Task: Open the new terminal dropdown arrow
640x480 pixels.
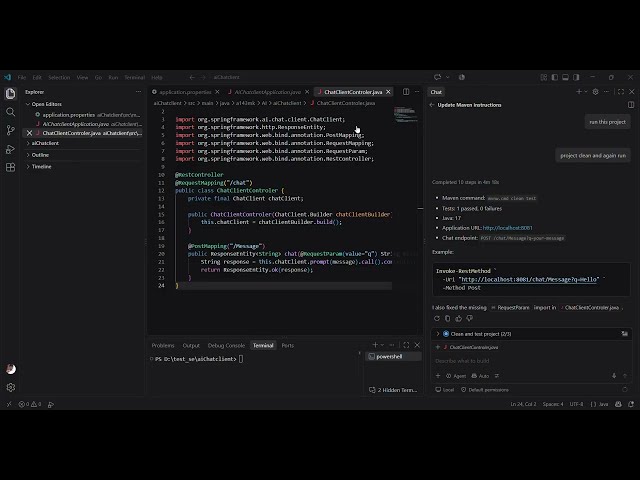Action: click(382, 345)
